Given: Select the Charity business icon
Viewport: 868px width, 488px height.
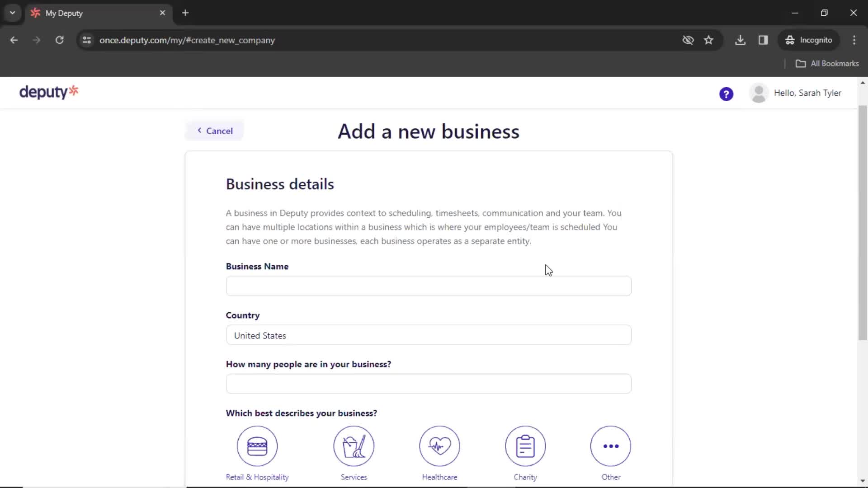Looking at the screenshot, I should (525, 446).
